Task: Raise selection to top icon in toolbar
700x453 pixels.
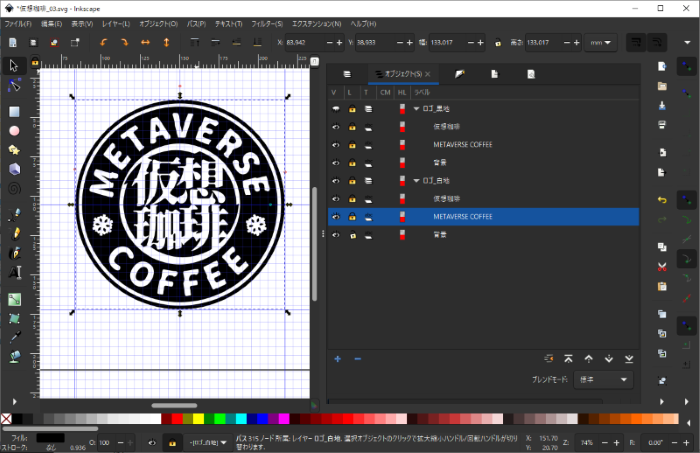Action: pos(195,42)
